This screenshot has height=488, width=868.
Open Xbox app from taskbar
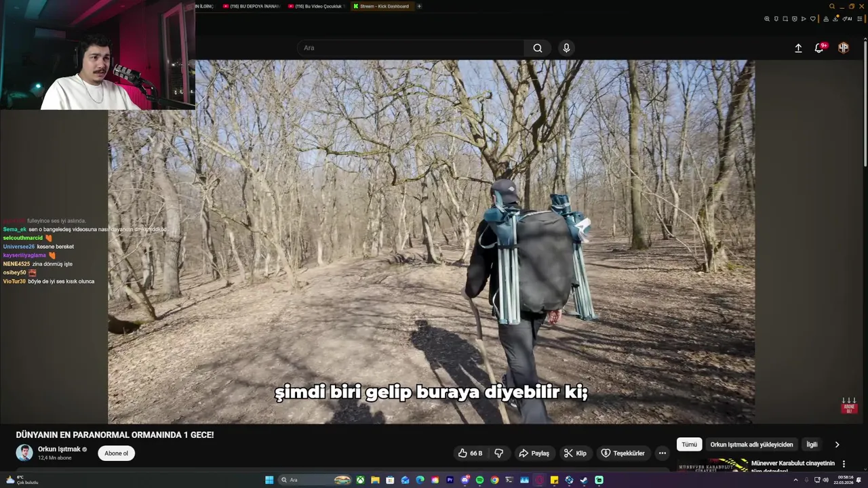point(360,480)
